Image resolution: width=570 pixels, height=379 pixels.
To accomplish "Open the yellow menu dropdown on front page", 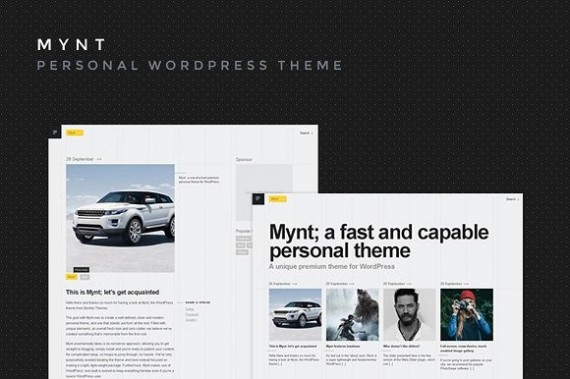I will (x=278, y=199).
